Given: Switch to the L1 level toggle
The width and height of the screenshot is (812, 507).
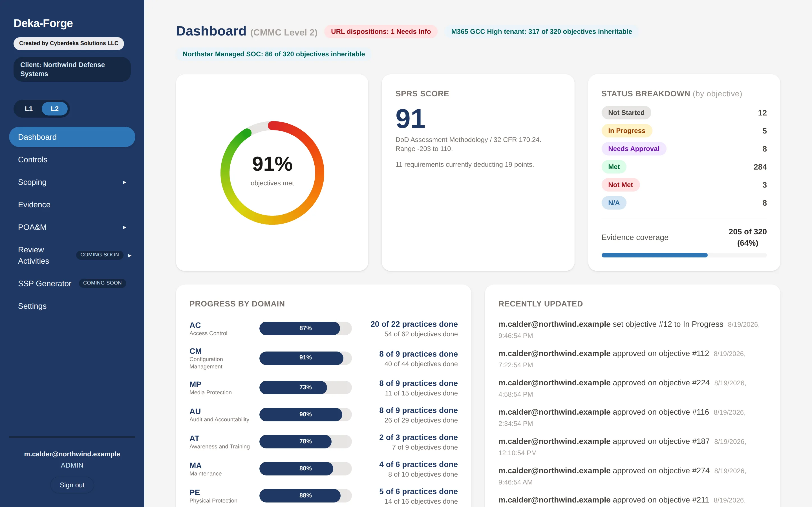Looking at the screenshot, I should (28, 109).
